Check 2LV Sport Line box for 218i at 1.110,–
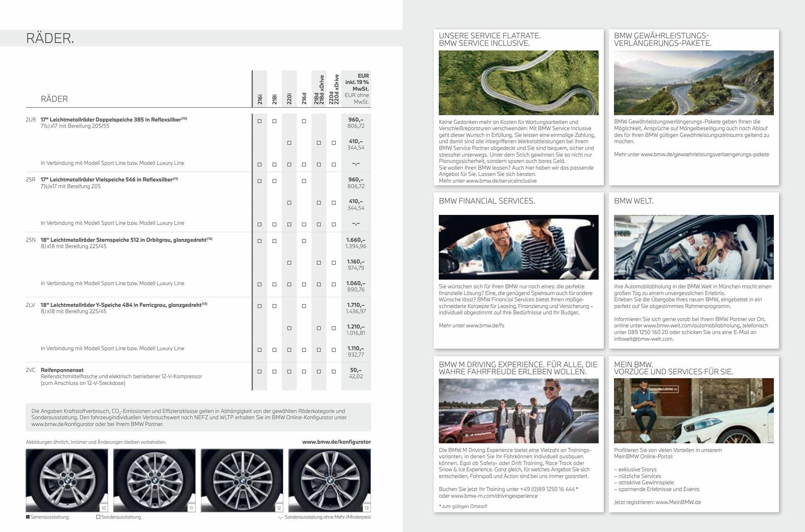 [x=274, y=350]
